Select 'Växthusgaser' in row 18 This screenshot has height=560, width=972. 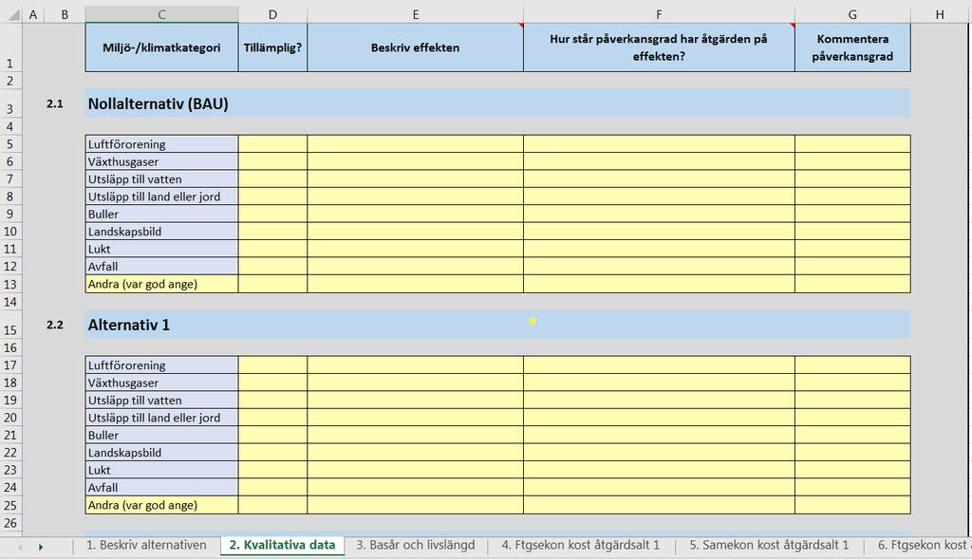click(x=161, y=383)
